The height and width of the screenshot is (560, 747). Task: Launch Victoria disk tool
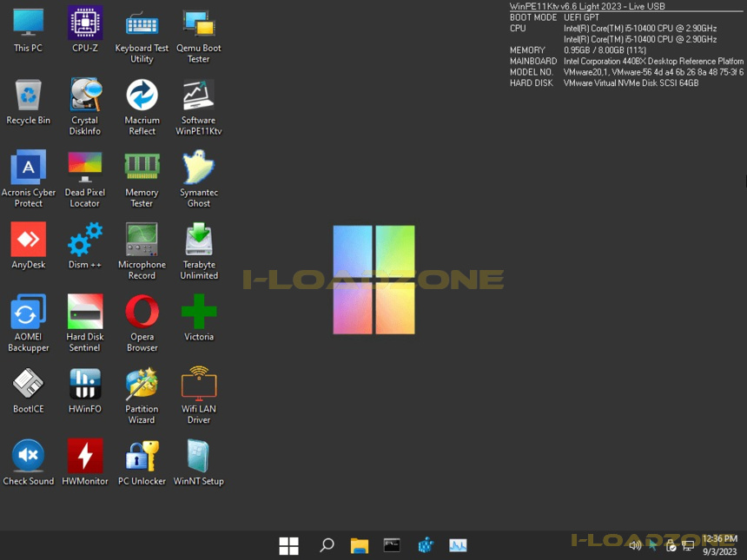199,318
